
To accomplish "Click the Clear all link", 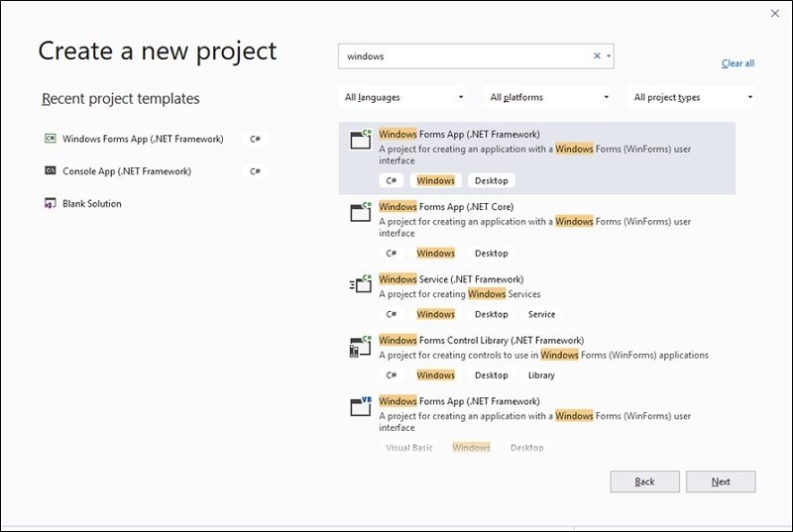I will point(737,63).
